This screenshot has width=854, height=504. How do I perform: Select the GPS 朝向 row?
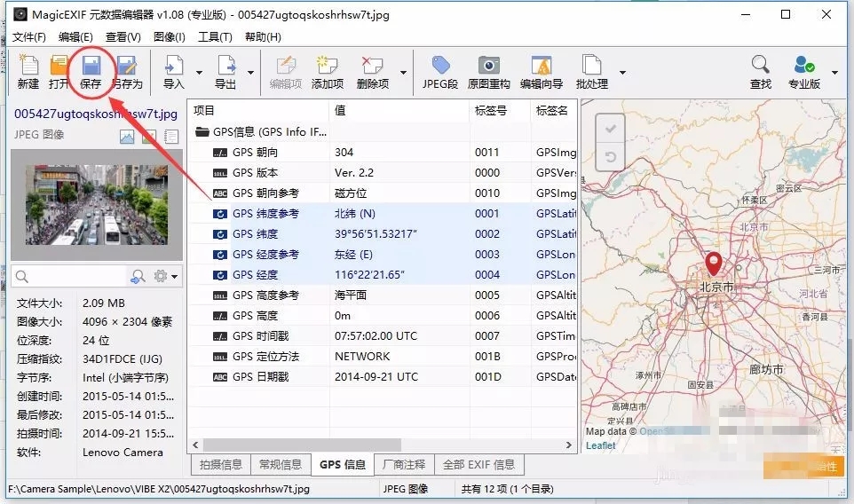coord(383,153)
